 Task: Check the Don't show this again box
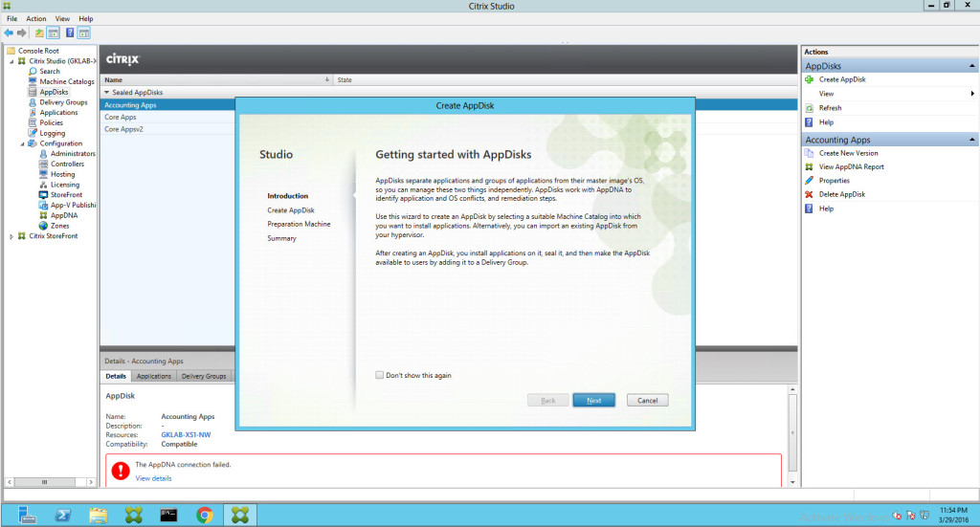(x=379, y=375)
